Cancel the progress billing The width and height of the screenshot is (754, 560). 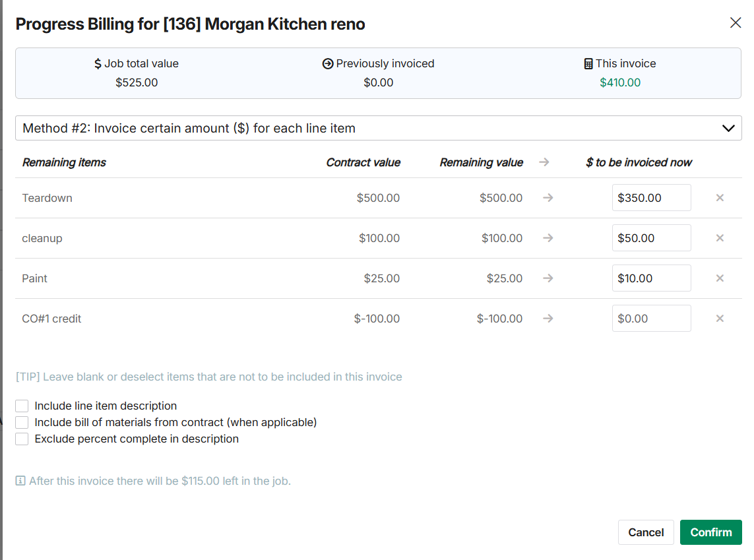point(646,532)
